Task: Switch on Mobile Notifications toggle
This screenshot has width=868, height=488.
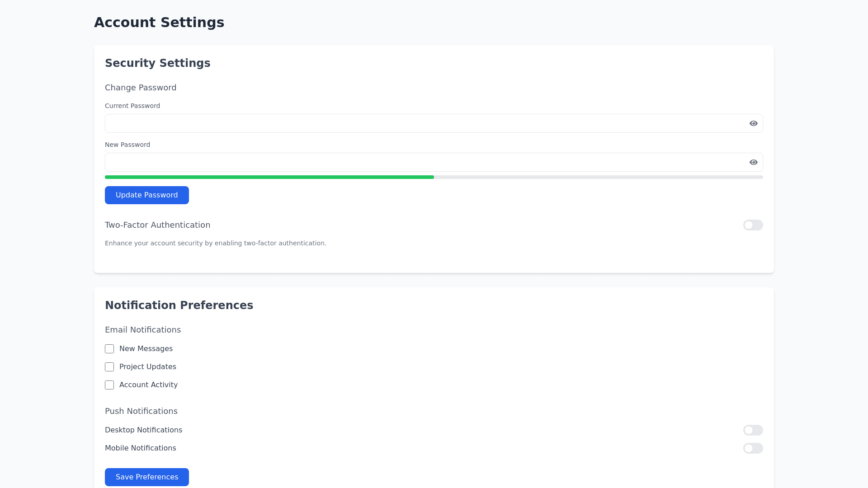Action: (x=753, y=448)
